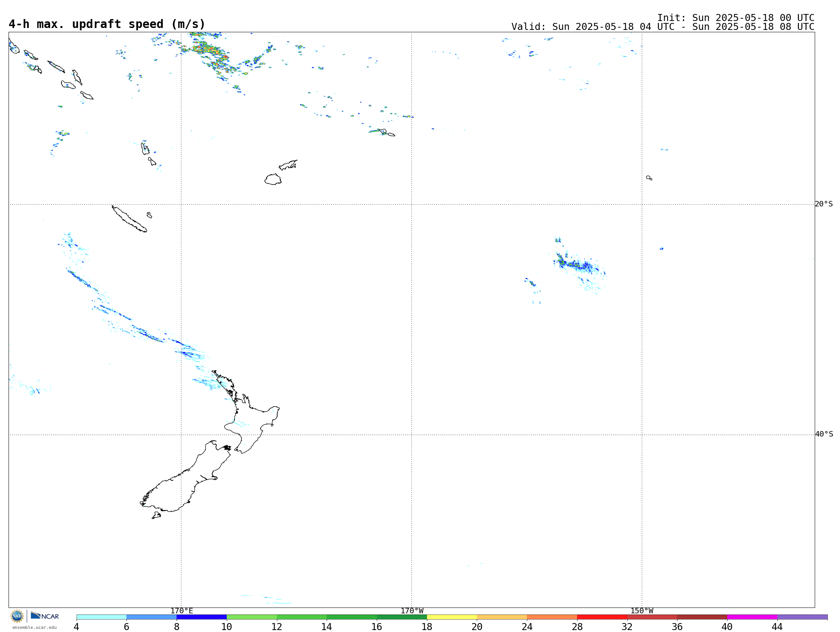The height and width of the screenshot is (632, 840).
Task: Pick the dark blue 8–10 colorbar swatch
Action: pyautogui.click(x=201, y=617)
